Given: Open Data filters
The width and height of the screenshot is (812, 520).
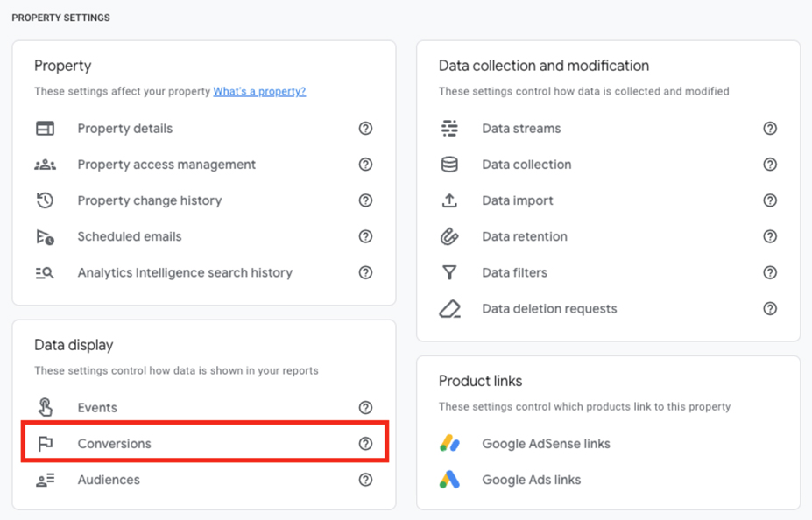Looking at the screenshot, I should [515, 272].
